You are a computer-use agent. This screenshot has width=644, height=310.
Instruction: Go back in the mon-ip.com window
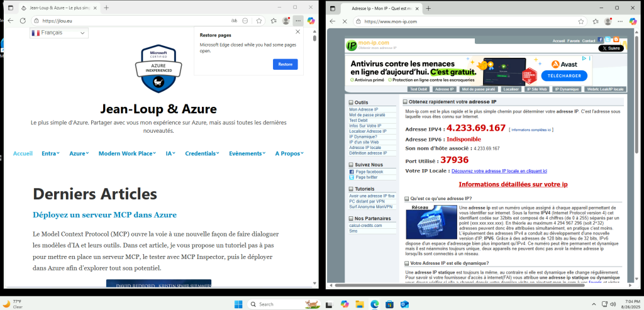pyautogui.click(x=333, y=21)
